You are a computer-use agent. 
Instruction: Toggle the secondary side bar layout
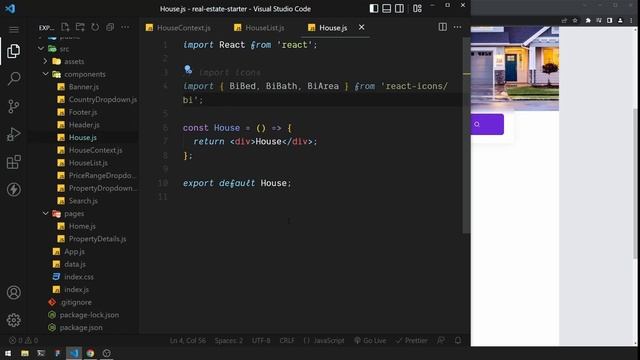pos(400,9)
